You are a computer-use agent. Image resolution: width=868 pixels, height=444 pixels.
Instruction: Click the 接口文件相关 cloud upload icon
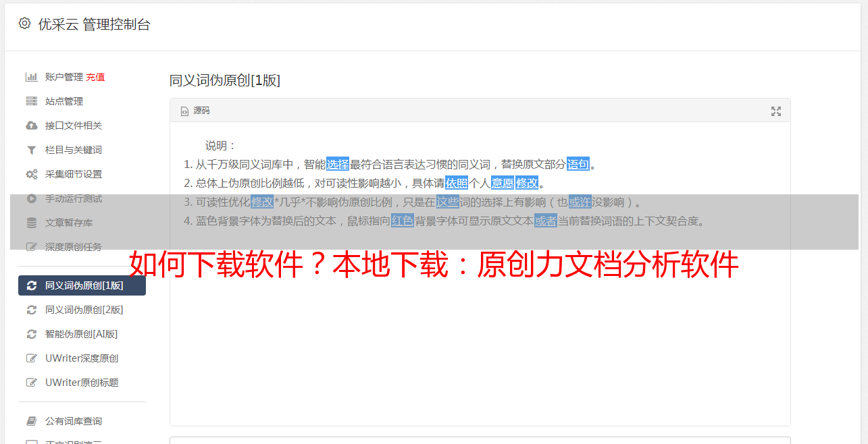tap(31, 126)
